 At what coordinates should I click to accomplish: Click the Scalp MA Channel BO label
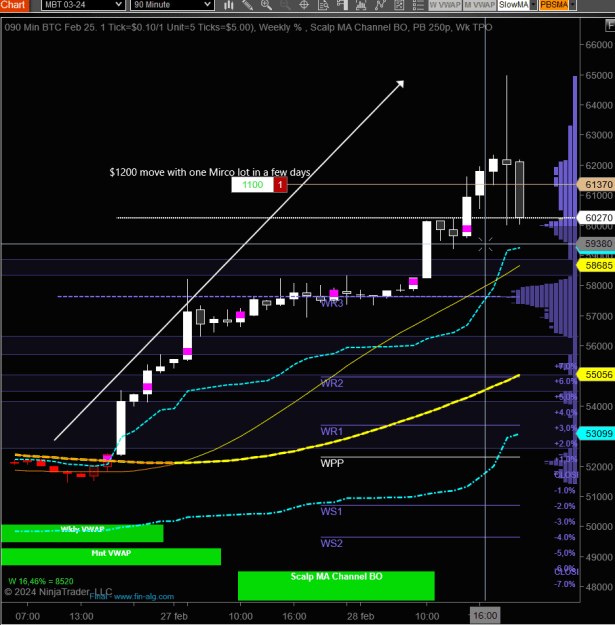pyautogui.click(x=336, y=586)
